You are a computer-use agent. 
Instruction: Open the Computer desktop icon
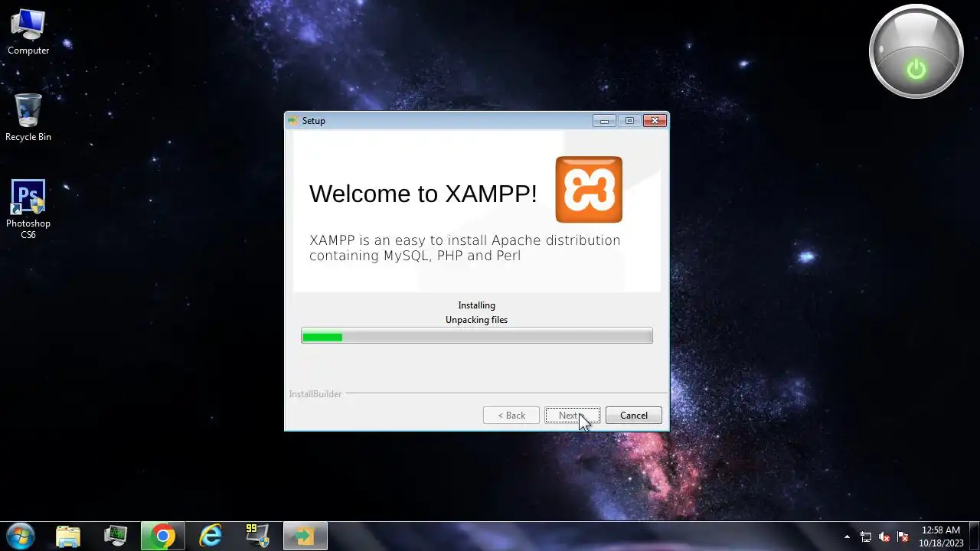click(x=28, y=32)
